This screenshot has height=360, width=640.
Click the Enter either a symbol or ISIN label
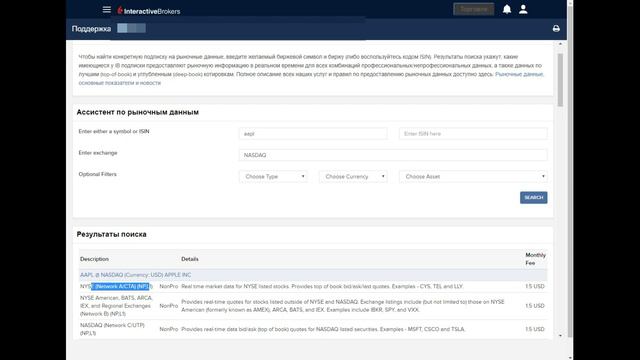pos(114,131)
